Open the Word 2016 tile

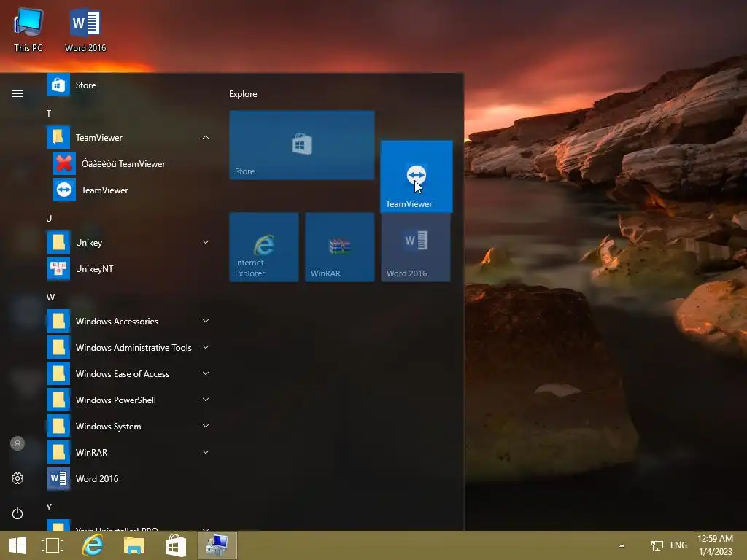click(415, 247)
